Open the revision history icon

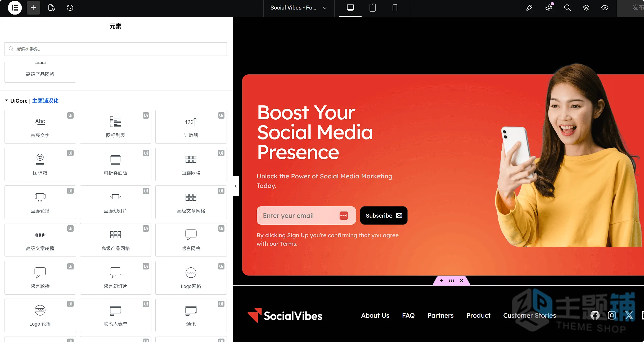coord(70,8)
